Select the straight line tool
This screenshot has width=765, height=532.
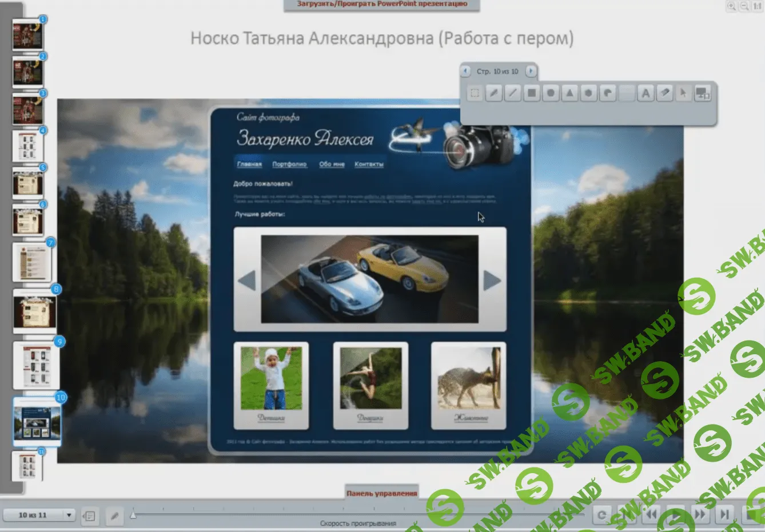pyautogui.click(x=513, y=93)
